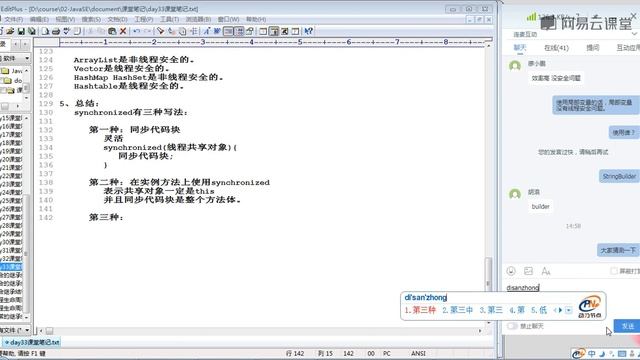Expand the IME candidate list dropdown box

(569, 310)
